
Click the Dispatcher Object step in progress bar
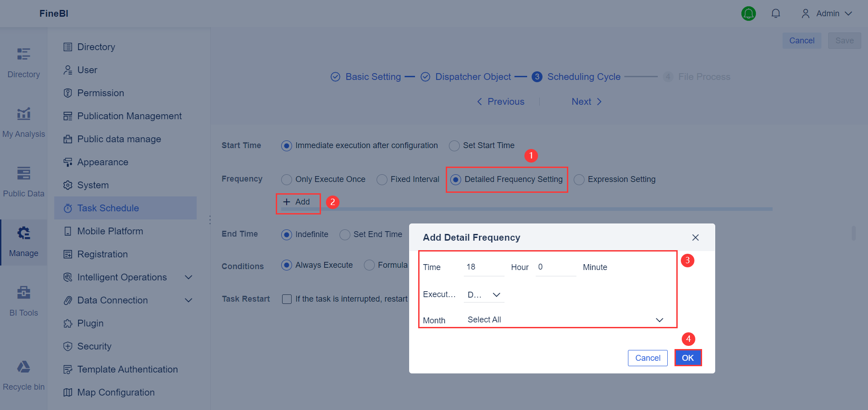pos(473,77)
